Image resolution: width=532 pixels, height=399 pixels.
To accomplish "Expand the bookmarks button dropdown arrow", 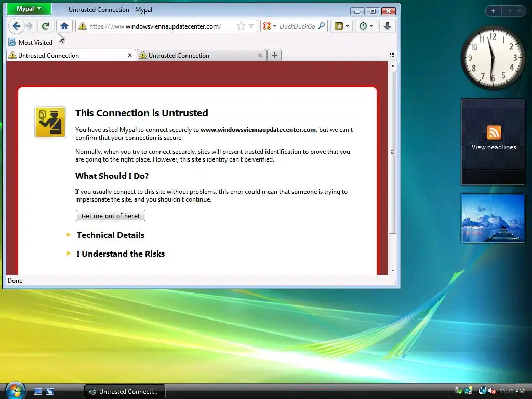I will [x=347, y=26].
